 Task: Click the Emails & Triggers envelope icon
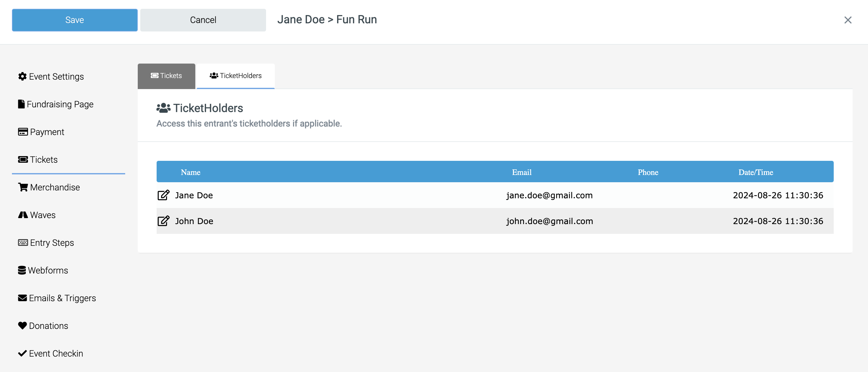point(22,298)
